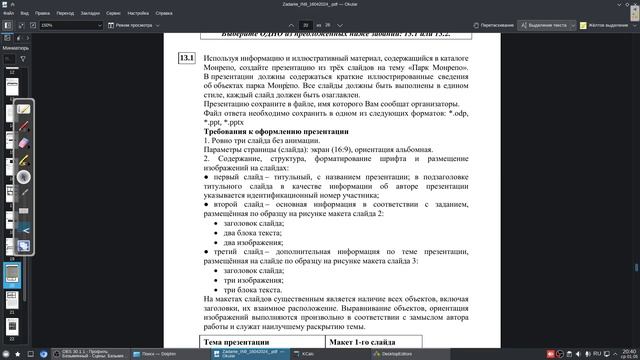Select the rectangle tool in floating toolbar

point(24,211)
